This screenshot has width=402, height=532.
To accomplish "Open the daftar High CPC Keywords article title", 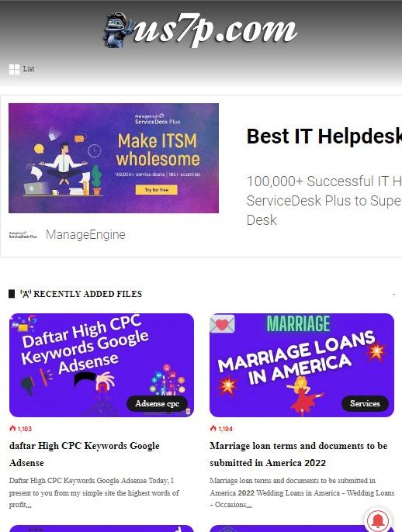I will point(85,454).
